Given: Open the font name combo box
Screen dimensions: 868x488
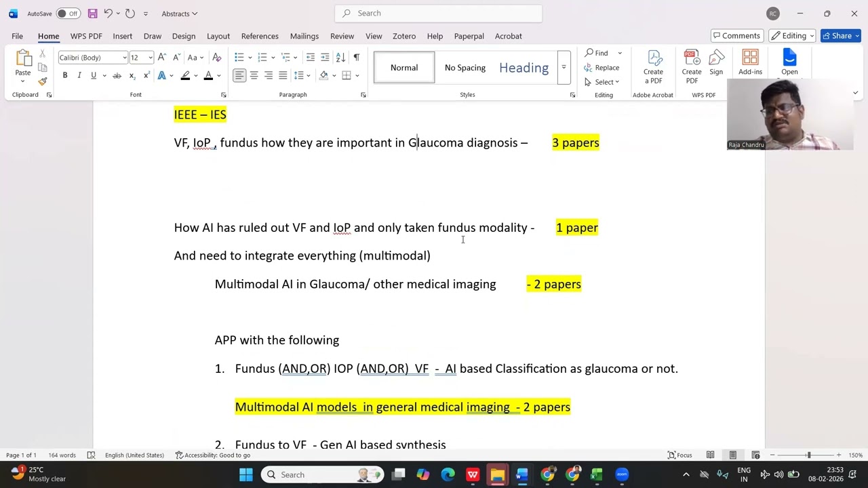Looking at the screenshot, I should point(93,58).
